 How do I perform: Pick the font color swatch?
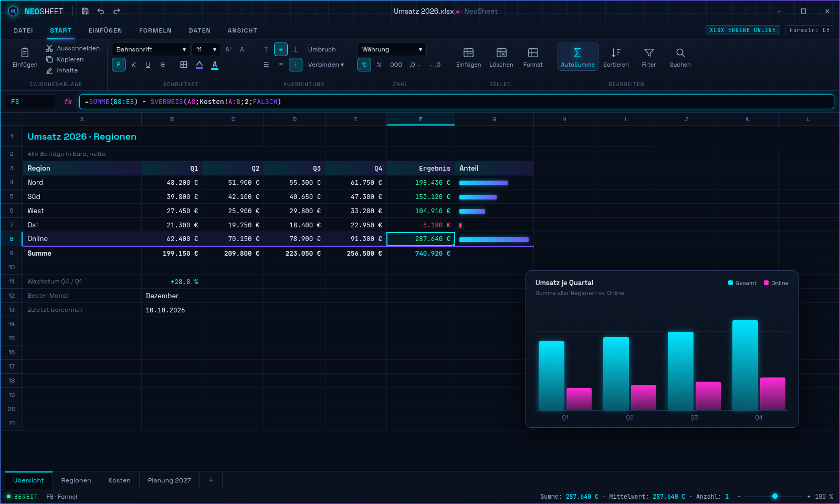coord(215,65)
